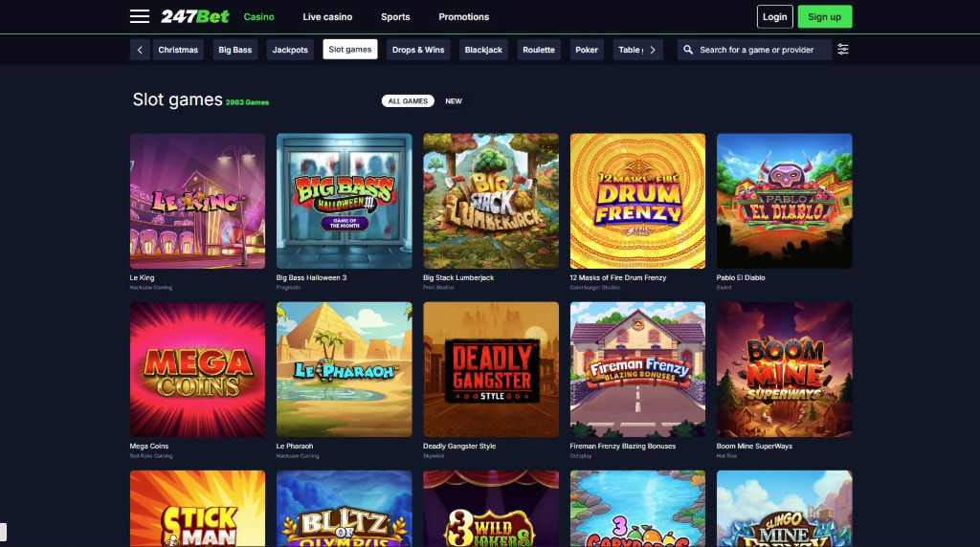Open the 3 Capybaras game thumbnail
Screen dimensions: 980x547
[x=637, y=509]
